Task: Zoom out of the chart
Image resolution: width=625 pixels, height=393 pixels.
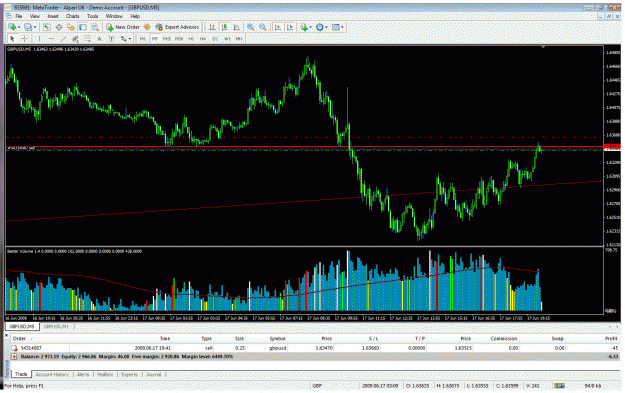Action: pyautogui.click(x=263, y=27)
